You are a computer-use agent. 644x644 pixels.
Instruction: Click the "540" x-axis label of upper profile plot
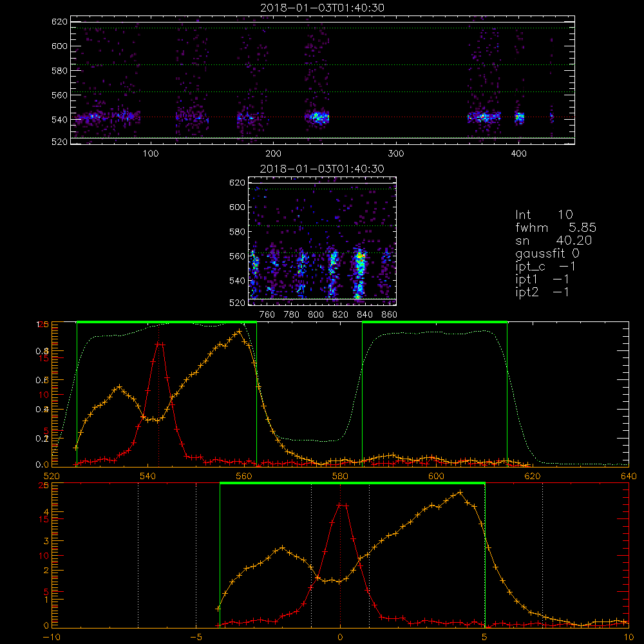point(148,476)
